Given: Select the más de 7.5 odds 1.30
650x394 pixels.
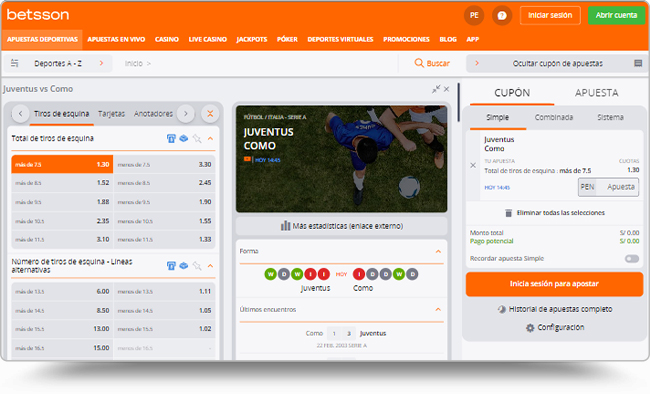Looking at the screenshot, I should pos(62,165).
